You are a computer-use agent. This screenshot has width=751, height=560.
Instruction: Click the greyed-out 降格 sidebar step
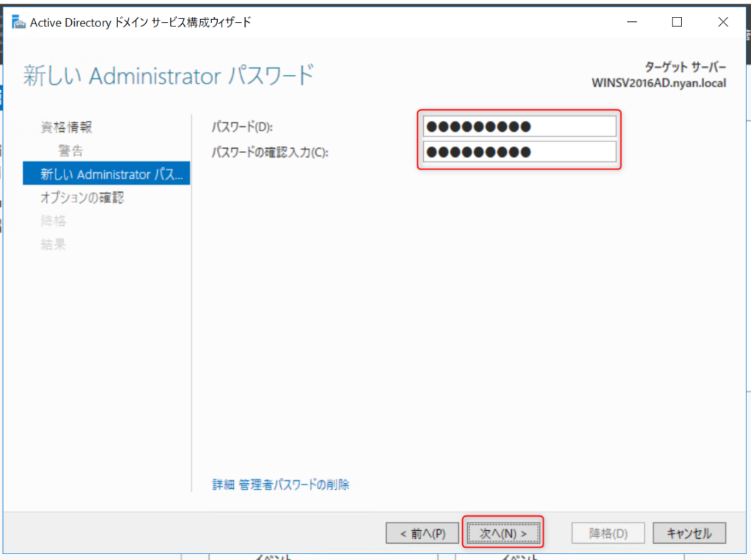pos(53,221)
